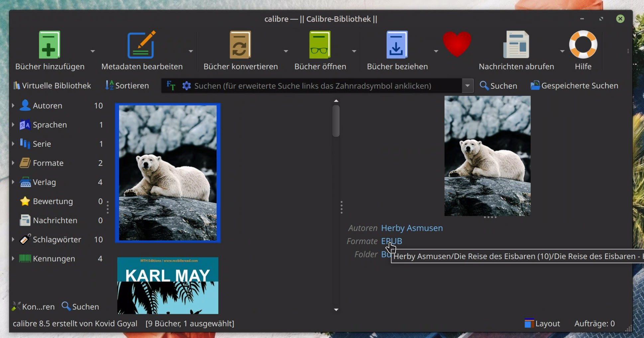Click the Bücher konvertieren icon
644x338 pixels.
click(x=240, y=45)
